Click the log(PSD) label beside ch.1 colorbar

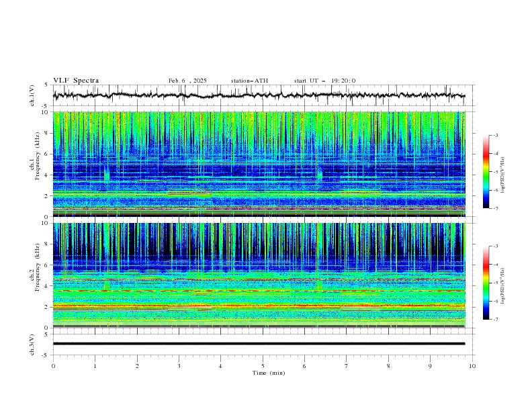tap(503, 175)
